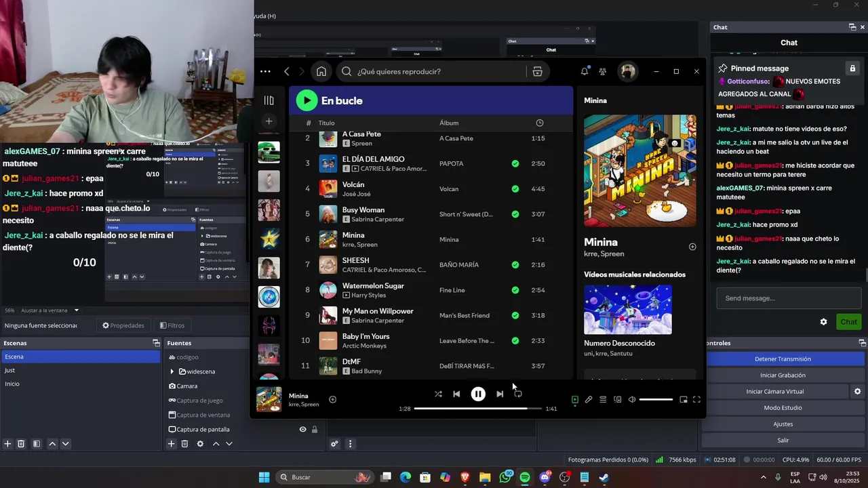Enter Spotify full screen mode
This screenshot has height=488, width=868.
click(x=696, y=400)
